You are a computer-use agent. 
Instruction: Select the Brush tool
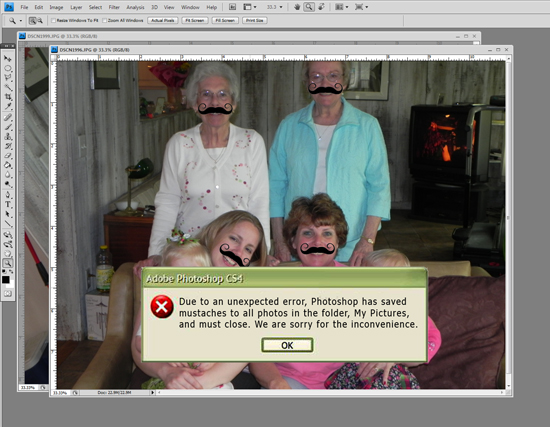tap(8, 127)
